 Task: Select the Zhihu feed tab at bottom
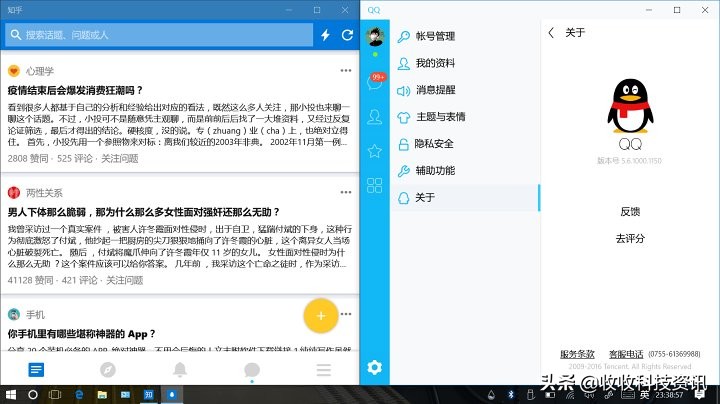click(36, 370)
